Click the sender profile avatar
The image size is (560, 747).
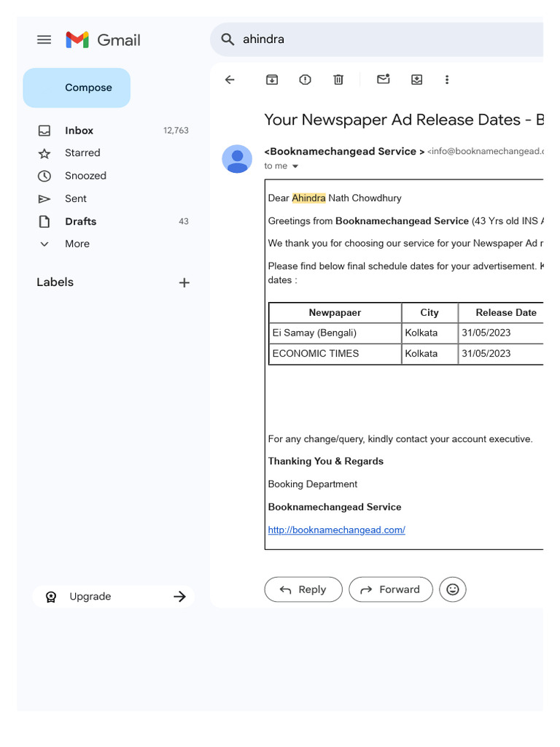click(237, 159)
